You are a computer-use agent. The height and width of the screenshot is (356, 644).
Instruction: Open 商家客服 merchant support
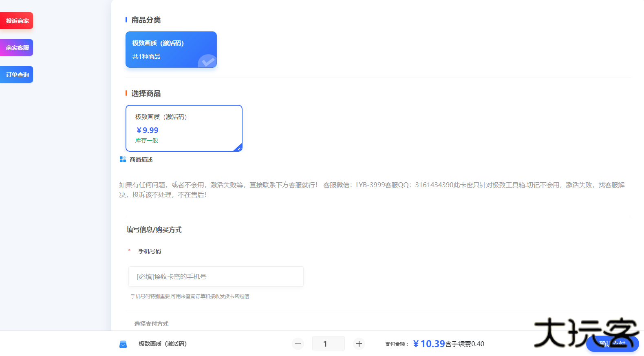tap(16, 48)
